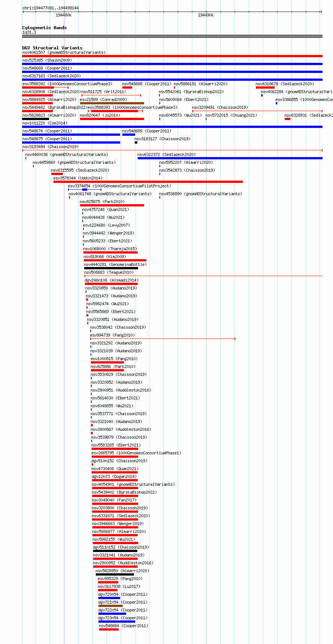Image resolution: width=333 pixels, height=644 pixels.
Task: Select nsv4757248 (Quan2021) label
Action: (106, 209)
